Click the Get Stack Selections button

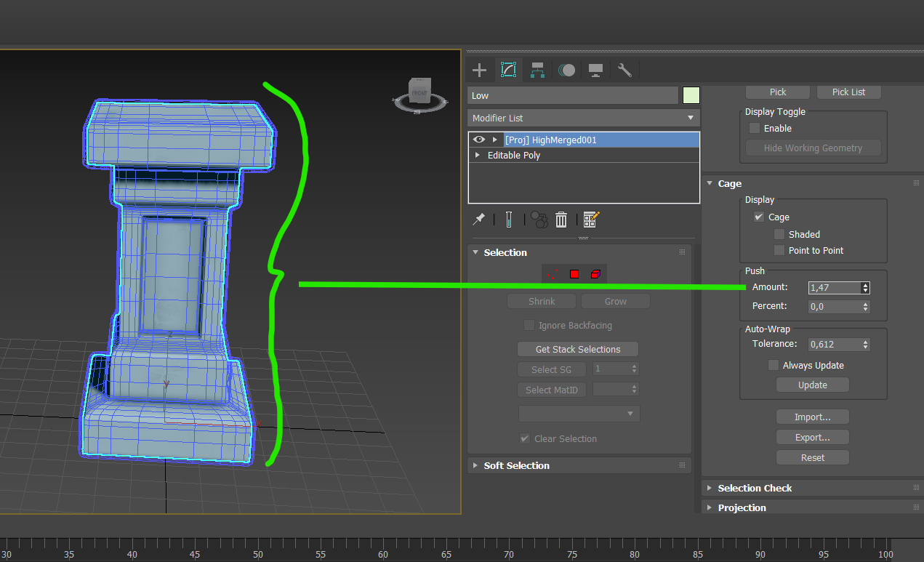[x=578, y=349]
